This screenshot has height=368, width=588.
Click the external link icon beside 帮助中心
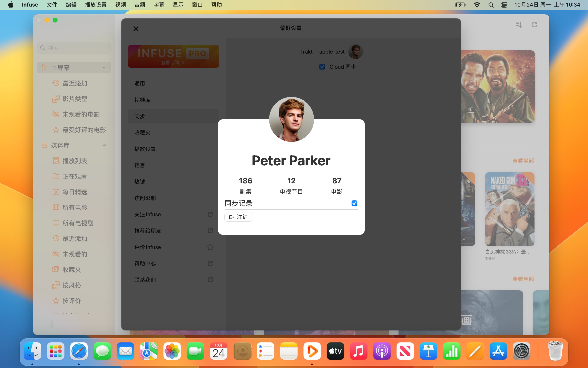pos(210,263)
